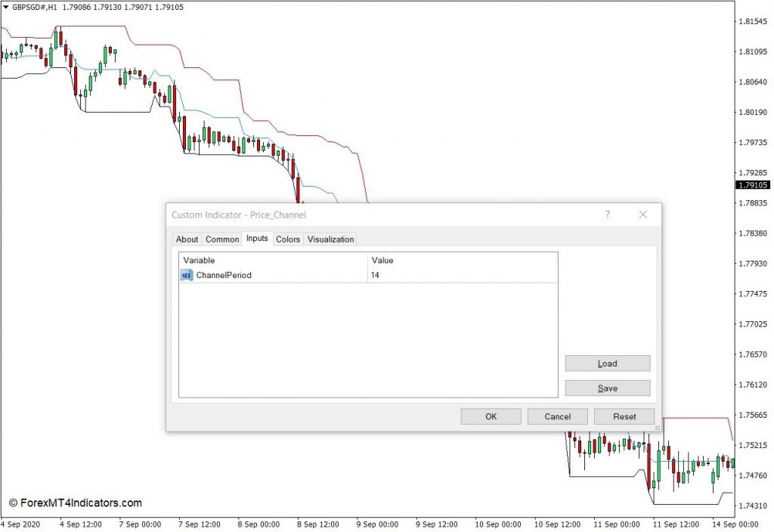Grab the dialog resize grip corner
Image resolution: width=774 pixels, height=532 pixels.
pyautogui.click(x=657, y=428)
